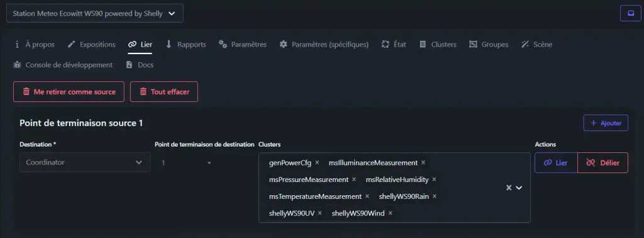Open the Docs tab

pos(140,65)
